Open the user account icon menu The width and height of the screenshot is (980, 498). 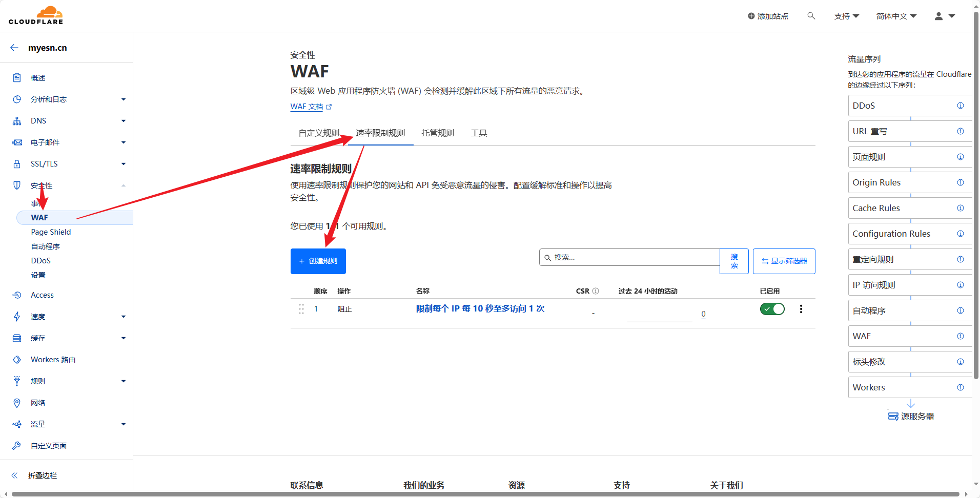click(945, 16)
